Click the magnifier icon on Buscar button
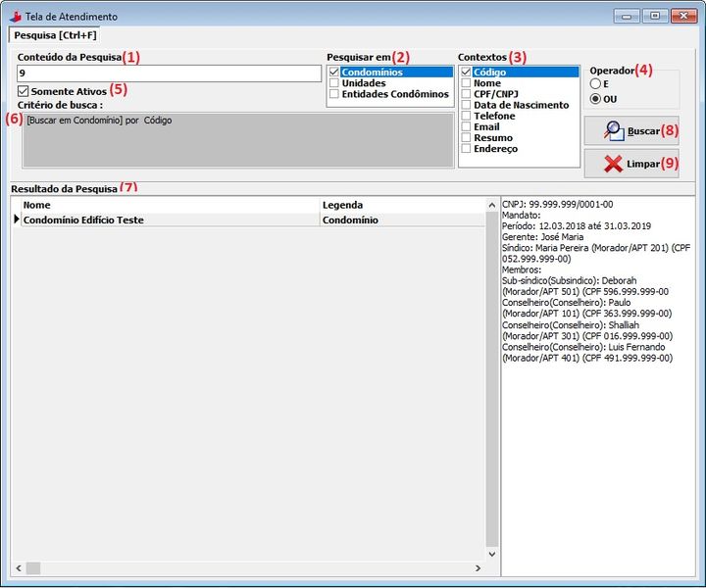Screen dimensions: 706x588 (x=613, y=130)
